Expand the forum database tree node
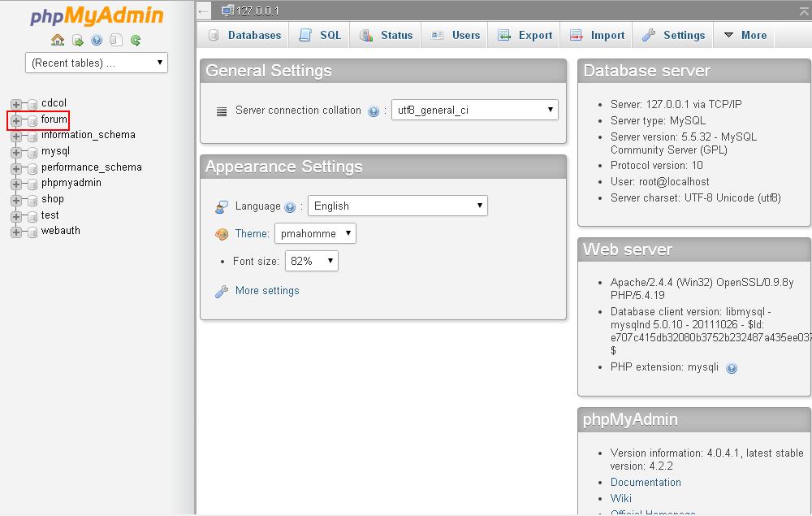 [x=16, y=121]
